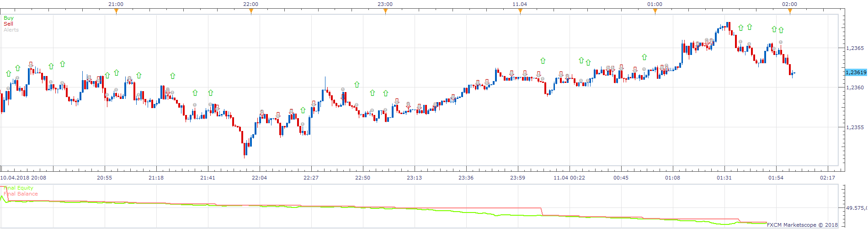The width and height of the screenshot is (868, 229).
Task: Click the 23:13 time axis label
Action: coord(414,178)
